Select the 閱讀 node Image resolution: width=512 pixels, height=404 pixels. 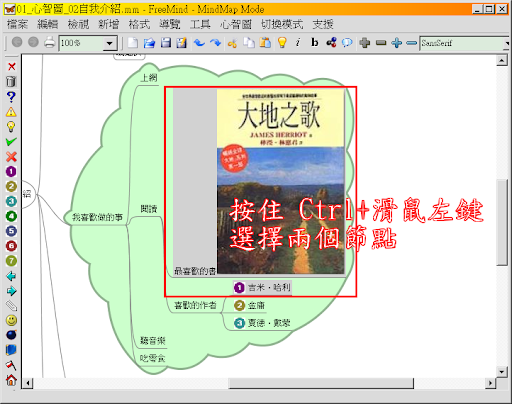pyautogui.click(x=149, y=209)
